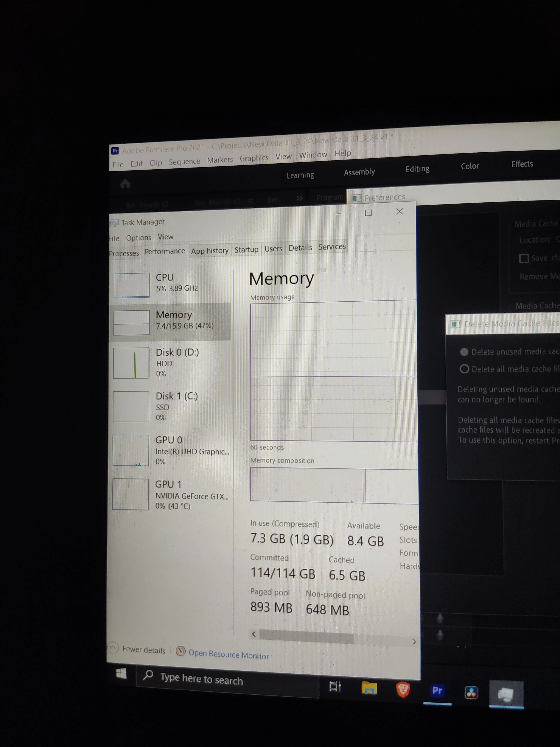Open Resource Monitor link

pyautogui.click(x=228, y=655)
